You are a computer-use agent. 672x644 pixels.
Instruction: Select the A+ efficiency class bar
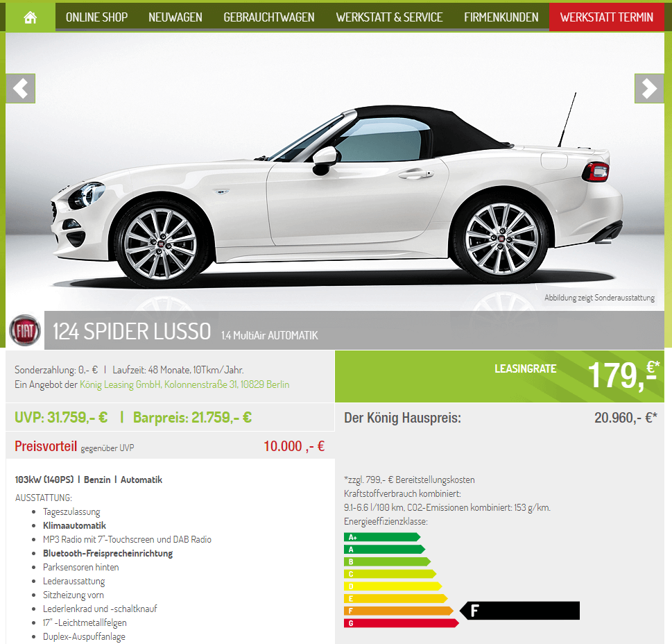click(382, 537)
